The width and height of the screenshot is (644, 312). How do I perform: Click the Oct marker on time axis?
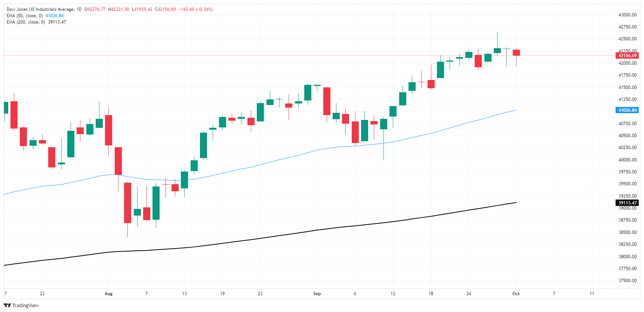516,294
